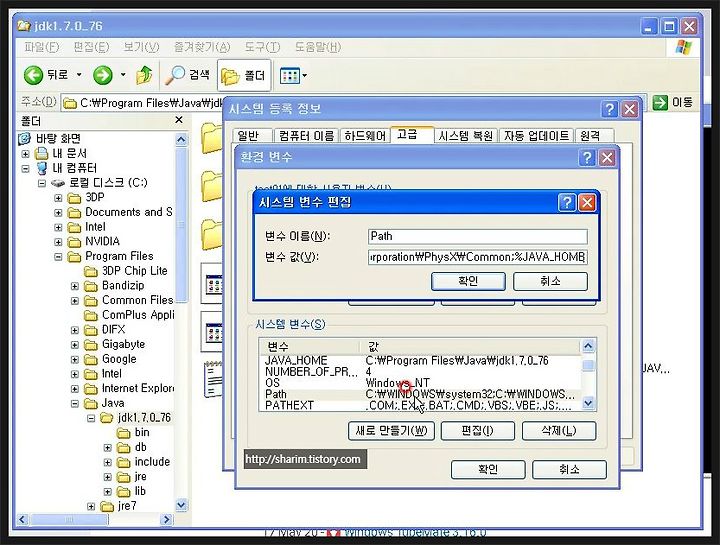Click the 변수 column header in system variables
The height and width of the screenshot is (545, 720).
[310, 346]
